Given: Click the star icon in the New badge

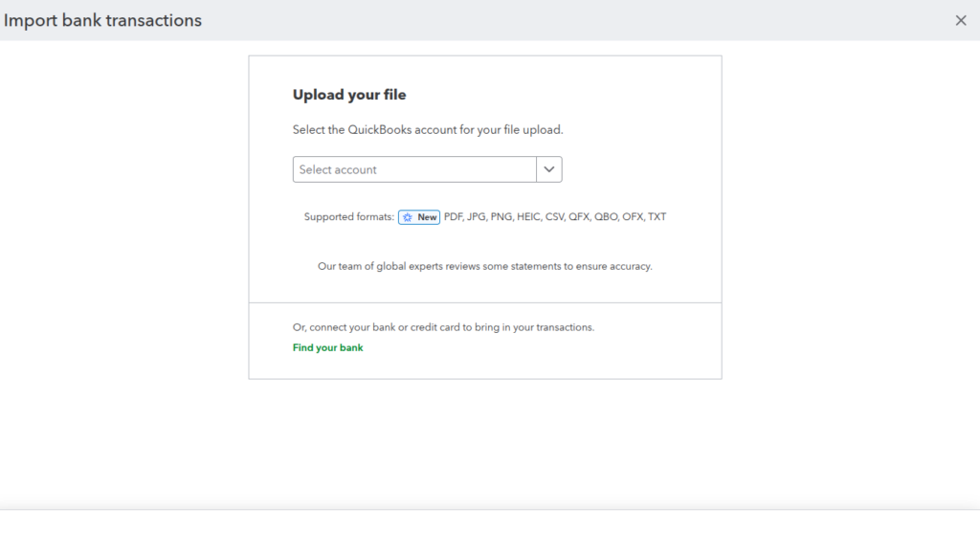Looking at the screenshot, I should click(x=406, y=217).
